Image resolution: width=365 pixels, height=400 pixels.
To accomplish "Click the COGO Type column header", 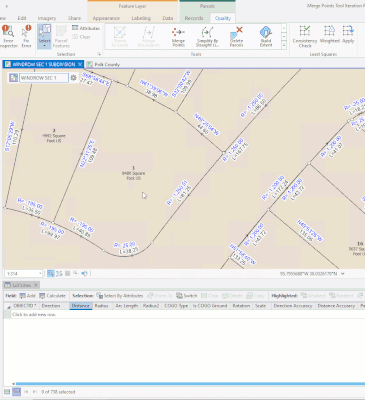I will point(176,306).
